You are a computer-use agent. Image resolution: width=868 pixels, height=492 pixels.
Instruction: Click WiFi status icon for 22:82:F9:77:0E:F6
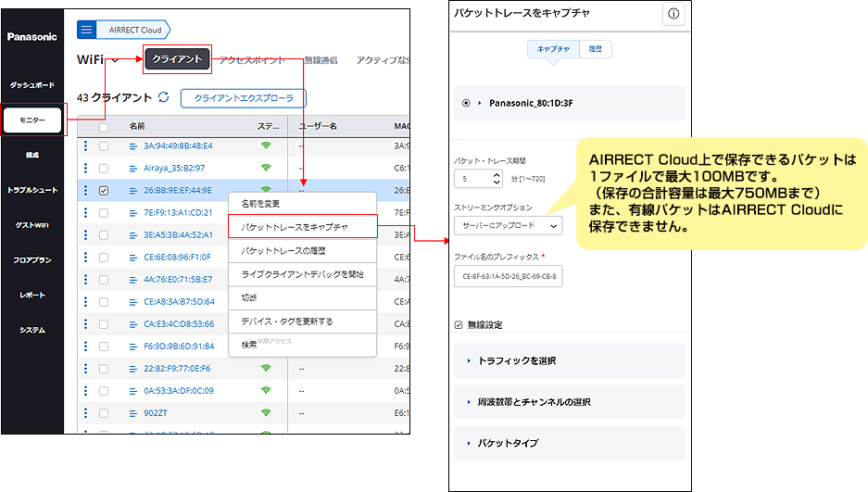pyautogui.click(x=266, y=368)
